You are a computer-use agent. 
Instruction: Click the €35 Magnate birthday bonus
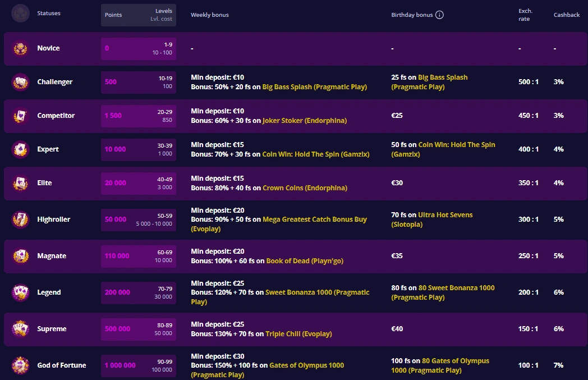[x=397, y=256]
